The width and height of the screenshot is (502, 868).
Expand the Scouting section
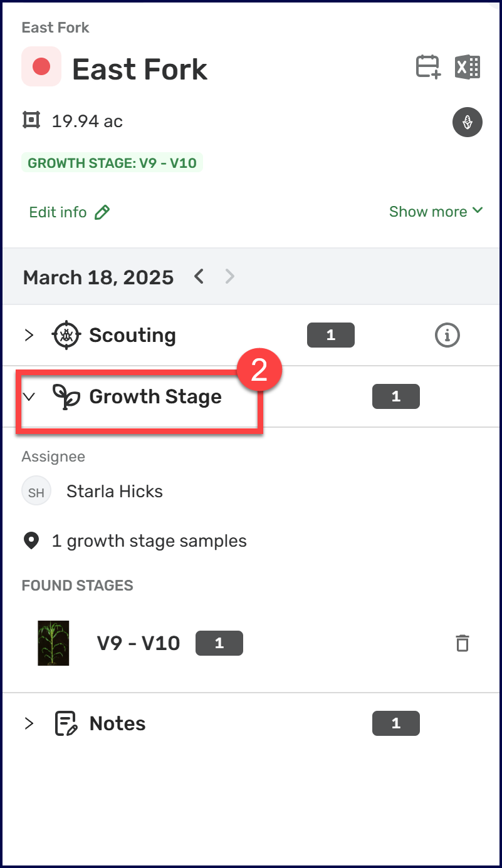[x=29, y=336]
